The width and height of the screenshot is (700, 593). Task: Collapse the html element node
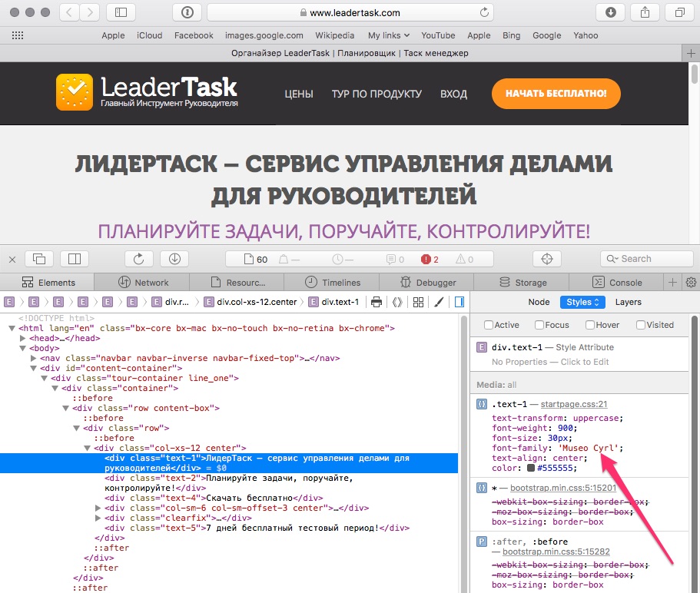(12, 328)
